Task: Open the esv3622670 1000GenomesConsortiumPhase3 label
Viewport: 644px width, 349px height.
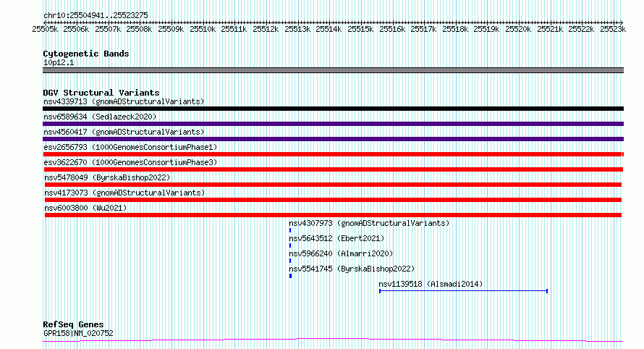Action: pyautogui.click(x=130, y=162)
